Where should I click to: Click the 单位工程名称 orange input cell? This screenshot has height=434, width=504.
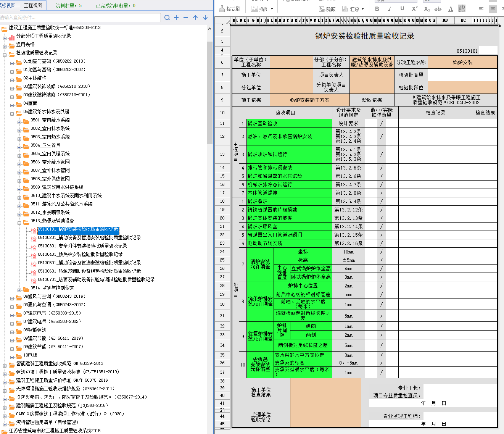click(291, 62)
